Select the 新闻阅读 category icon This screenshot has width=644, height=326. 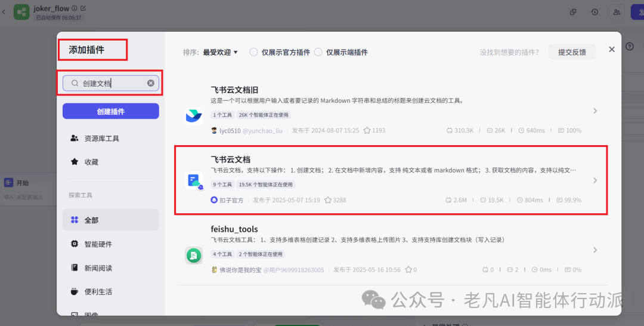point(75,267)
